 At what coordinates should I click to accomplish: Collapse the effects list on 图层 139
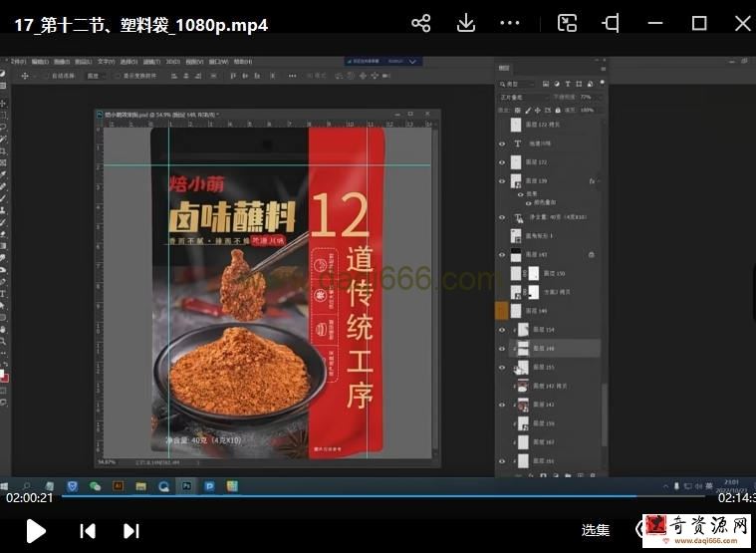[599, 181]
